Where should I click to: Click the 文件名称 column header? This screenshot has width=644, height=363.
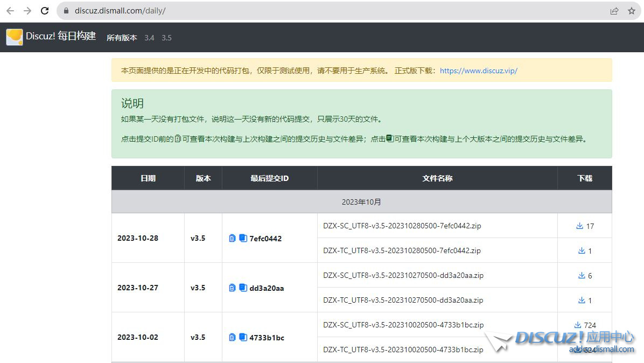coord(437,178)
